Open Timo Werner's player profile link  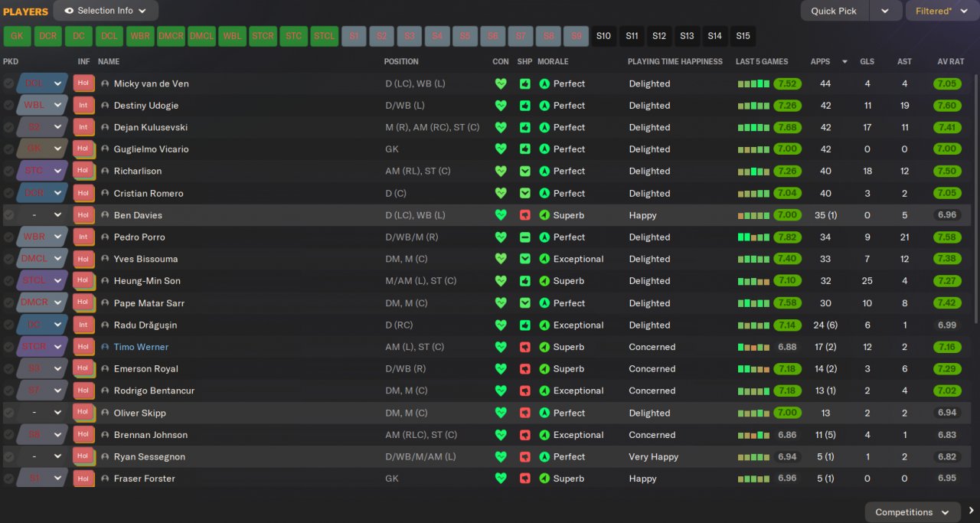[x=142, y=347]
